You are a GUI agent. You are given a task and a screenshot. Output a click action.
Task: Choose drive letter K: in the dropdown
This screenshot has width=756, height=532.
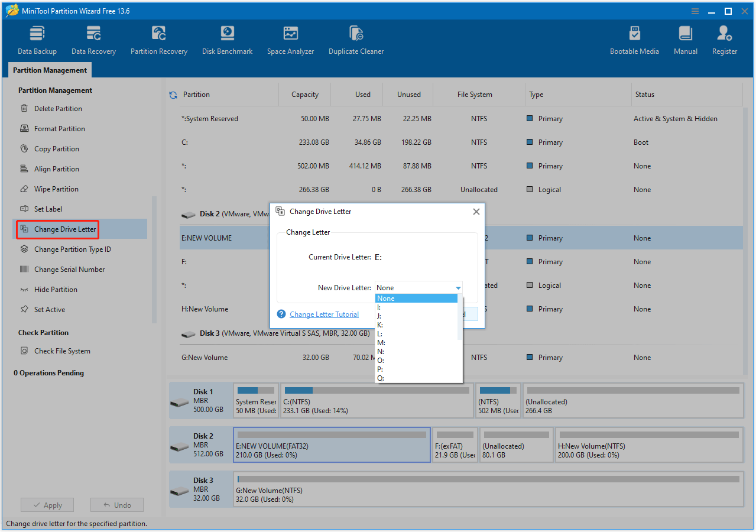[x=416, y=325]
